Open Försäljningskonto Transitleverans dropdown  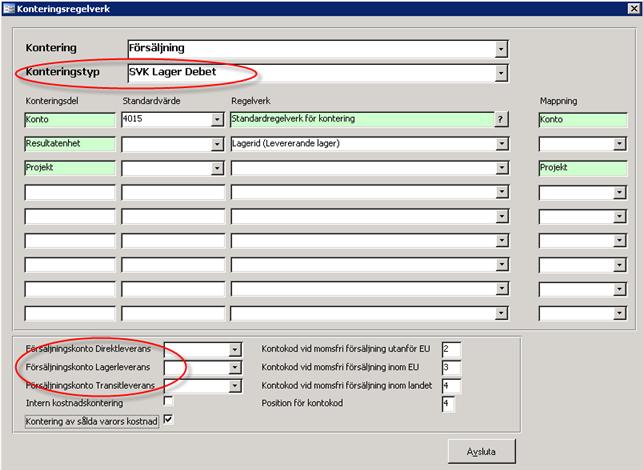pos(235,386)
